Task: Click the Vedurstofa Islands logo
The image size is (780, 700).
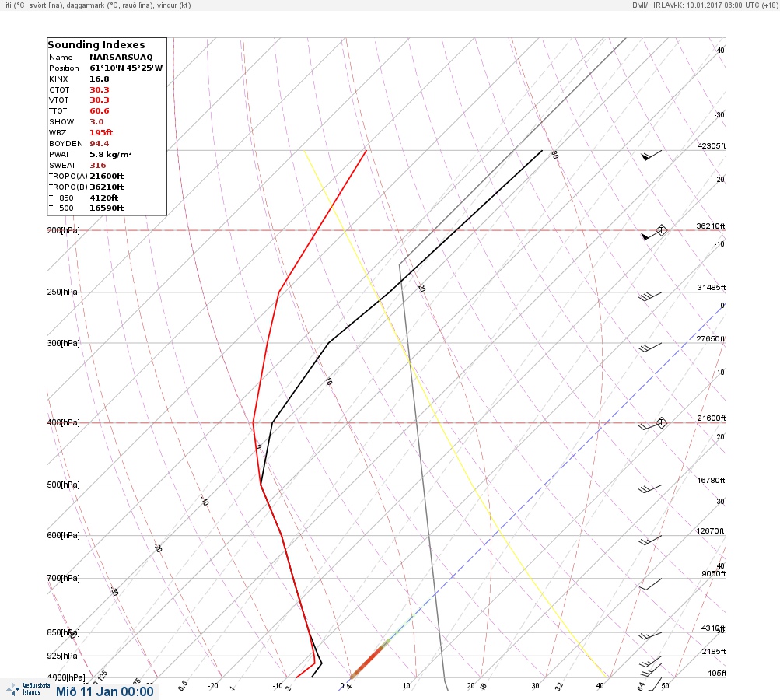Action: (x=28, y=689)
